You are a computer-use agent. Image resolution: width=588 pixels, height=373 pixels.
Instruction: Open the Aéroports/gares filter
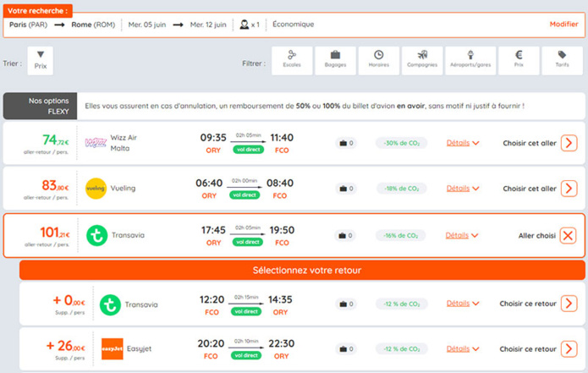(470, 60)
